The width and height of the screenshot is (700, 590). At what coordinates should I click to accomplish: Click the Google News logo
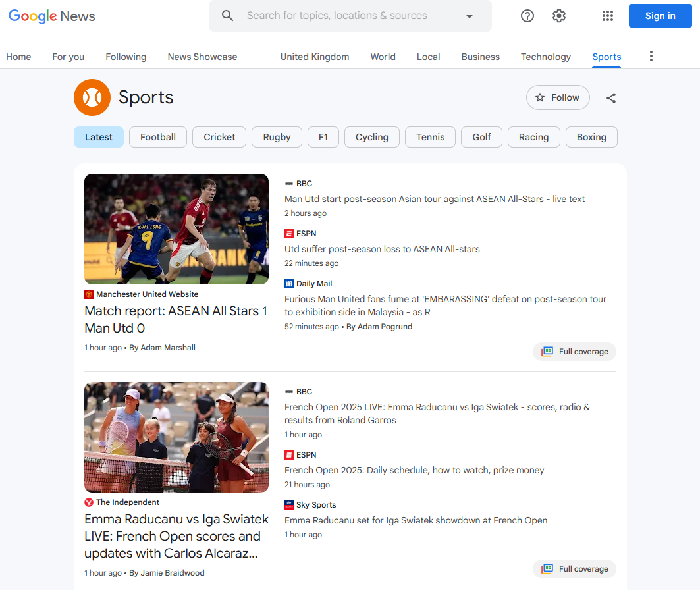point(52,16)
